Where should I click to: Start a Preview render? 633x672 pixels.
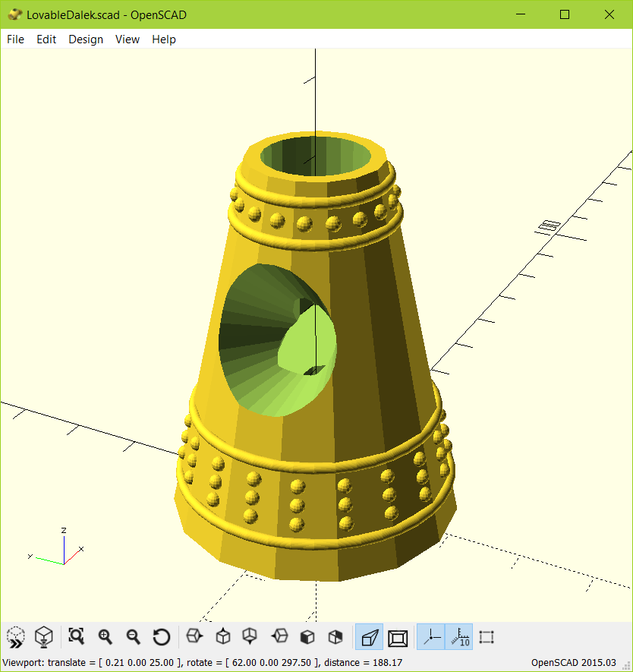click(15, 637)
